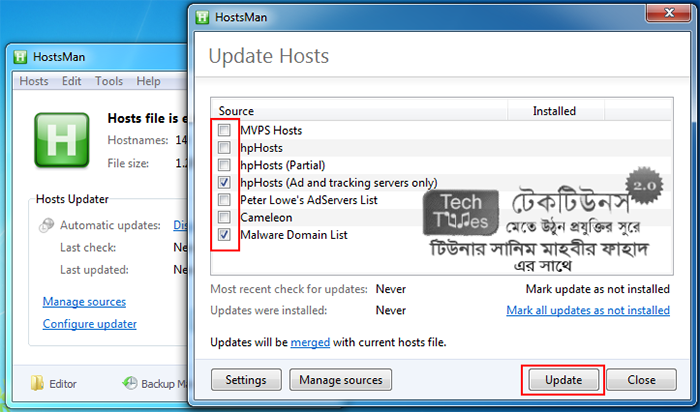Select the MVPS Hosts row text
Screen dimensions: 700x412
[271, 130]
